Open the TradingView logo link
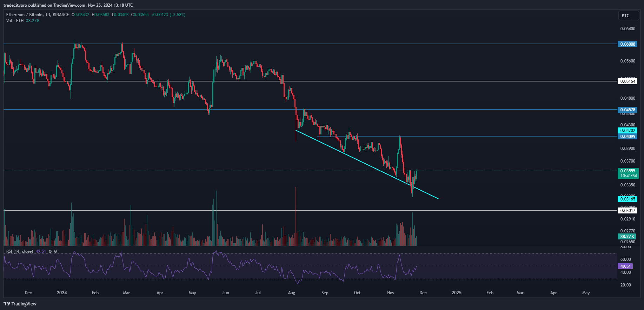Screen dimensions: 644x310 point(20,304)
